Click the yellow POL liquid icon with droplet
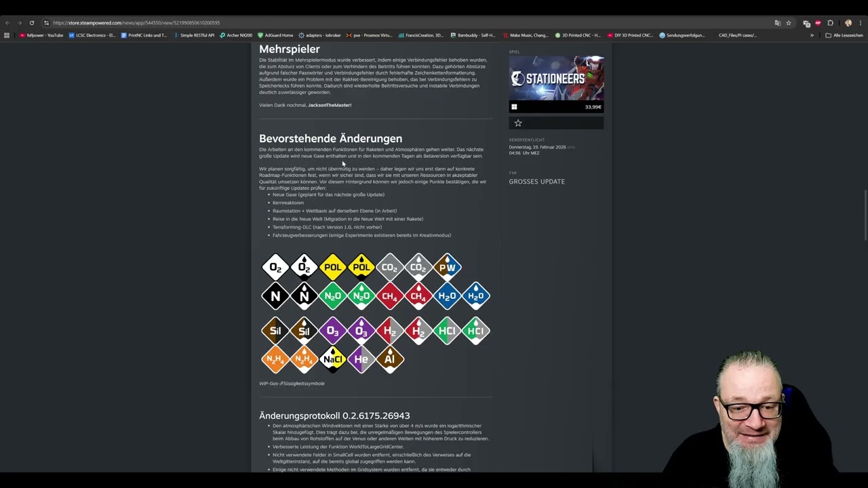Screen dimensions: 868x488 pos(361,267)
